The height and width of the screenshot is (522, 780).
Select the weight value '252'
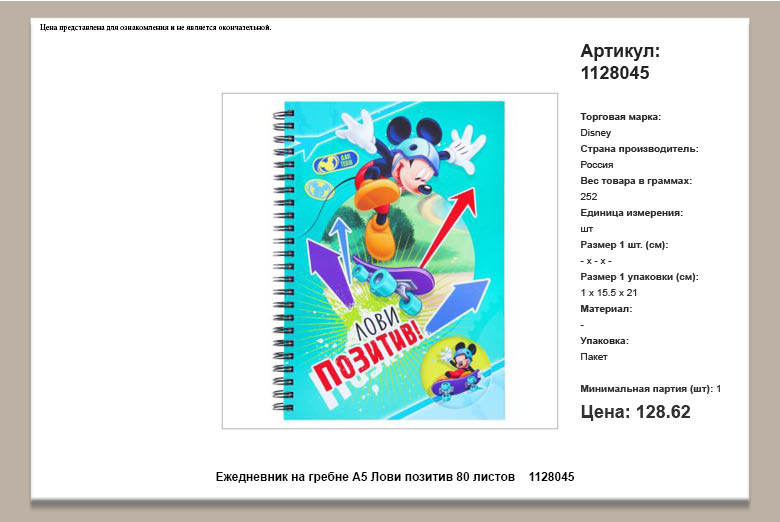tap(588, 197)
